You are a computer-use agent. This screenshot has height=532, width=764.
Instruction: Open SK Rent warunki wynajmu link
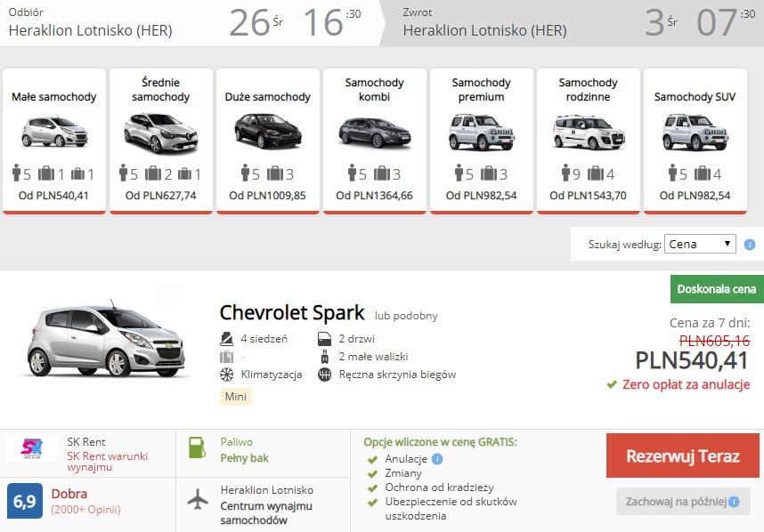coord(107,462)
